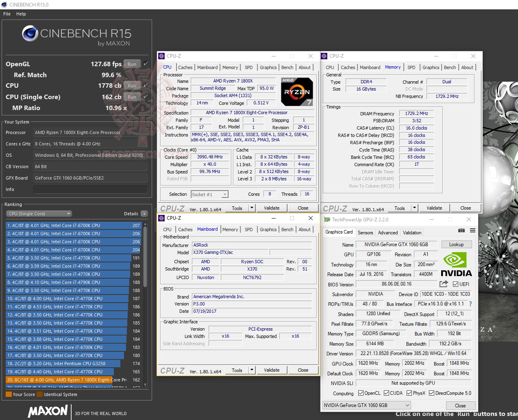Run the CPU Single Core benchmark
The width and height of the screenshot is (518, 420).
coord(132,97)
